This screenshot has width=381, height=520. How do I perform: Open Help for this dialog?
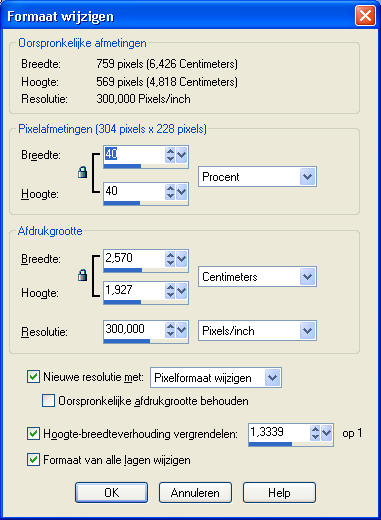pos(279,492)
